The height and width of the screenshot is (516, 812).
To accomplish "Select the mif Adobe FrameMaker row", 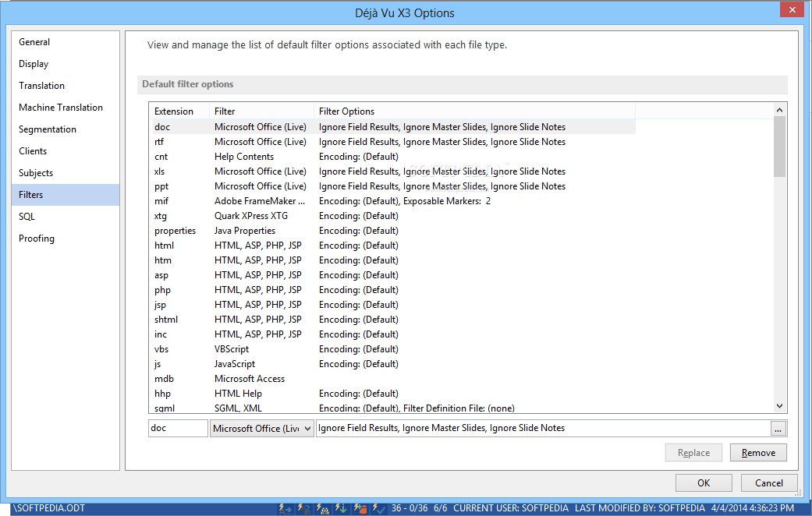I will tap(393, 201).
